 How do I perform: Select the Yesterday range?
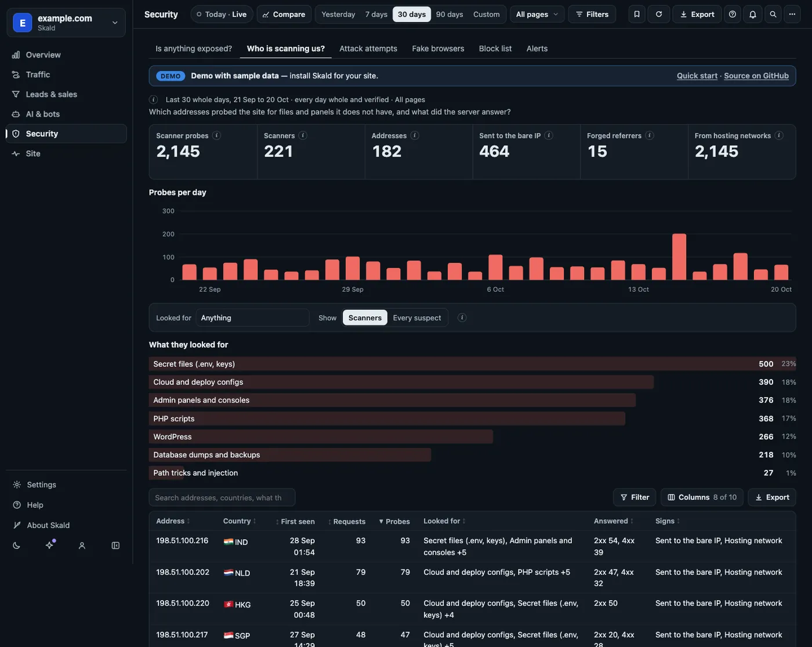tap(338, 14)
